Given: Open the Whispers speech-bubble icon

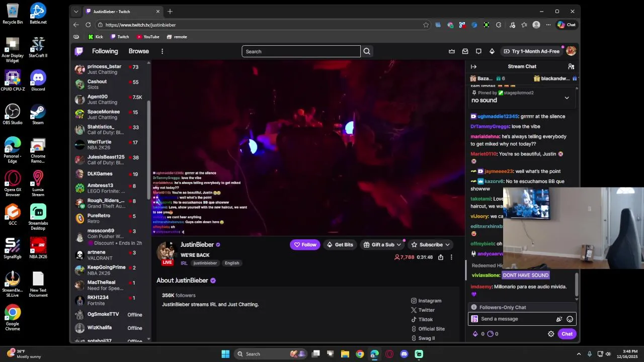Looking at the screenshot, I should [x=478, y=51].
